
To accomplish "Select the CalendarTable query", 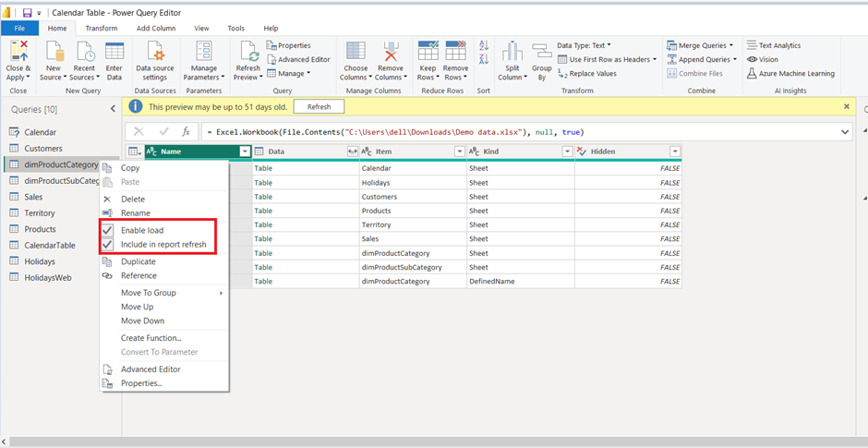I will 50,245.
